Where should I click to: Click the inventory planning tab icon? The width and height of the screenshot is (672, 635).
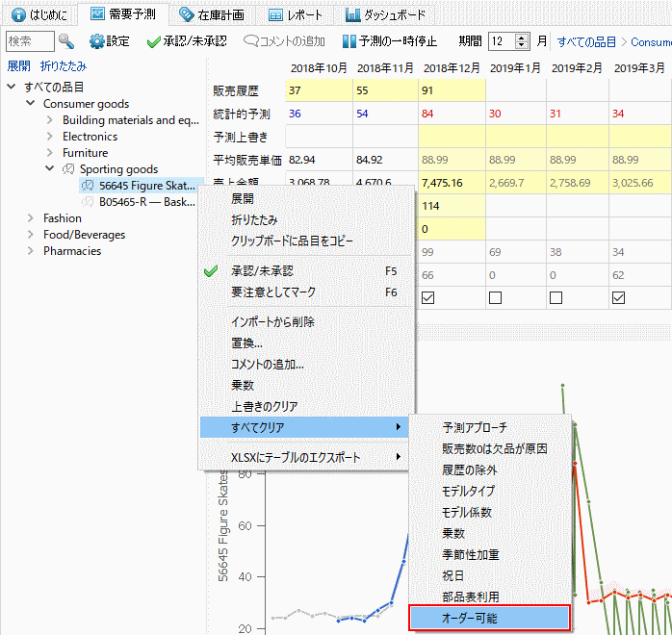pos(187,15)
